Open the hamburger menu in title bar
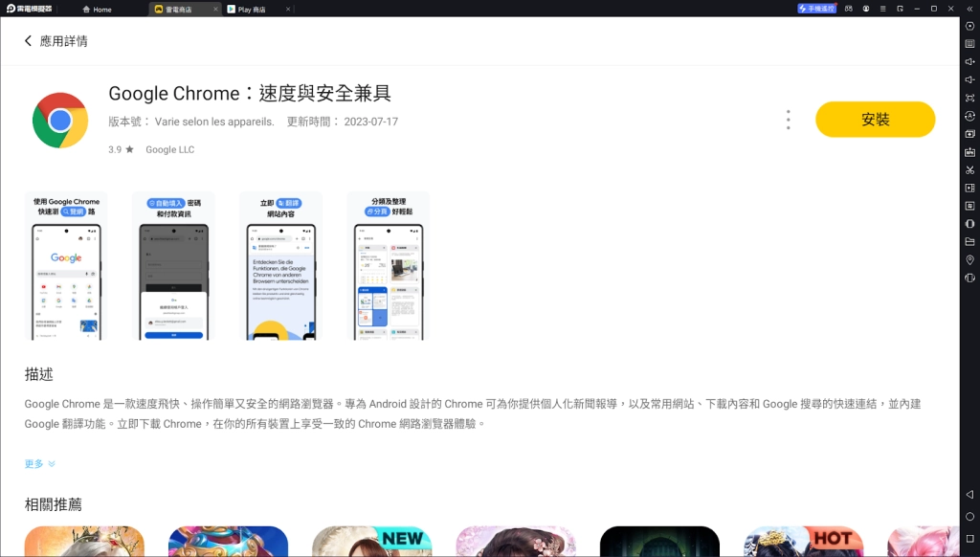 click(x=882, y=9)
